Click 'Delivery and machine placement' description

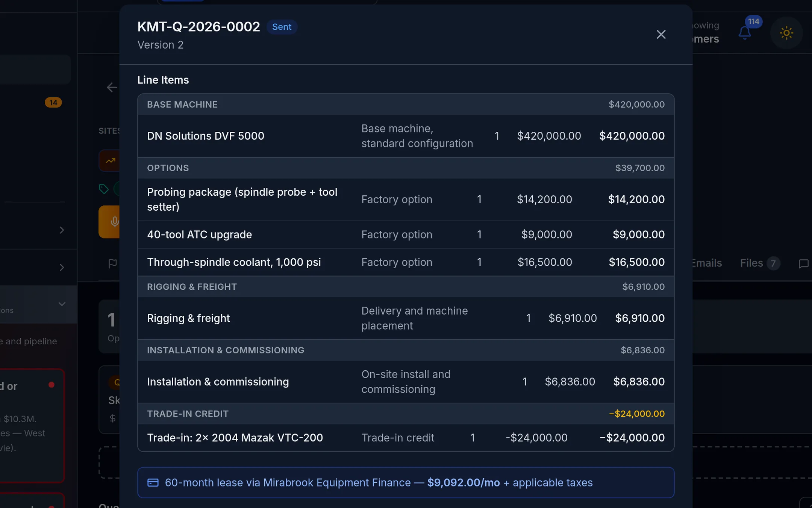click(415, 318)
